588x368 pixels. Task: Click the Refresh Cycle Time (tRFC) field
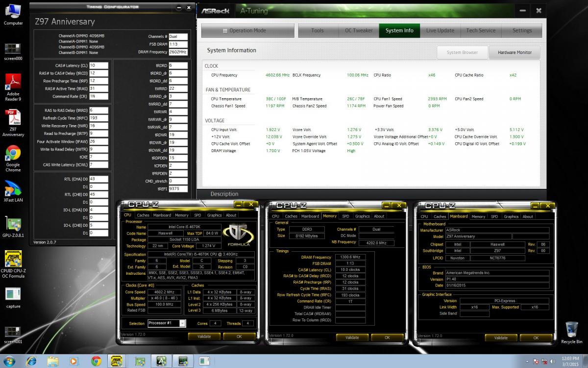98,118
